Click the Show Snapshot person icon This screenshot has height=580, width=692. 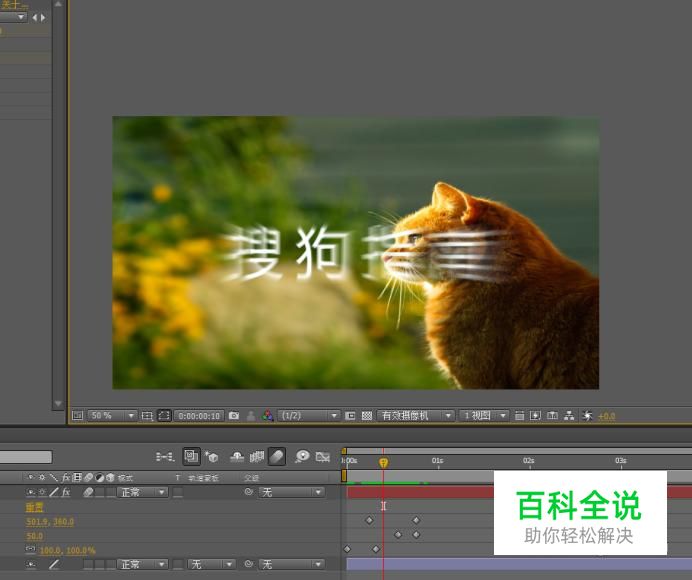click(x=251, y=415)
